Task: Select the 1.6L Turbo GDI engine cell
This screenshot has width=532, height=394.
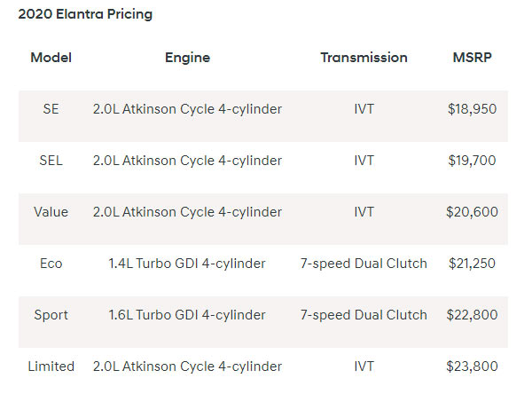Action: pos(187,315)
